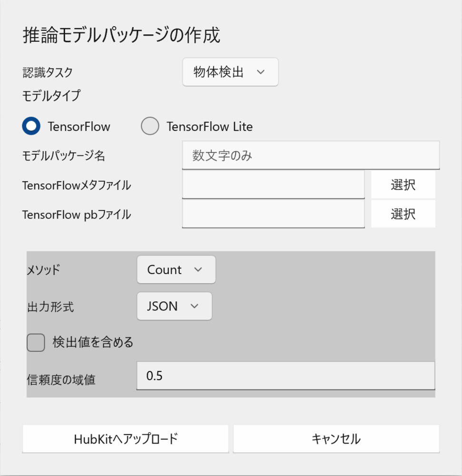
Task: Enable the 検出値を含める checkbox
Action: [x=36, y=342]
